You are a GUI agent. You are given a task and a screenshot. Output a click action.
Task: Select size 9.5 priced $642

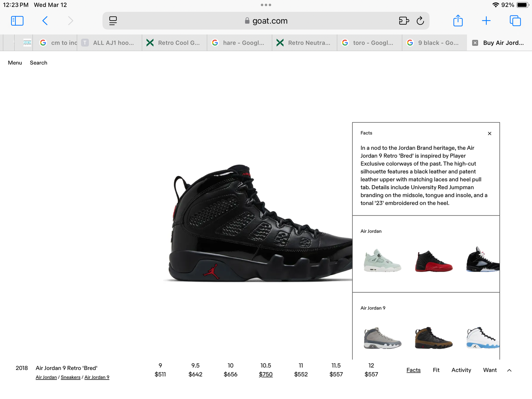[x=195, y=370]
